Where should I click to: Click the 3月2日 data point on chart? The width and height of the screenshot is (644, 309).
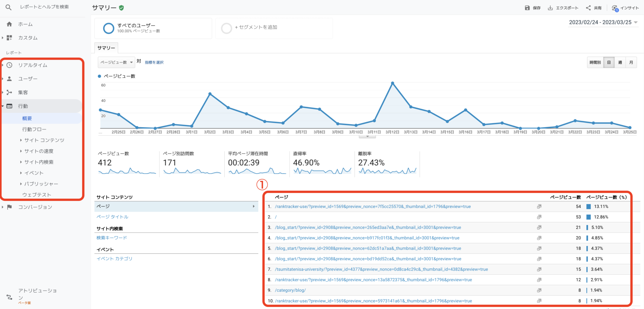pyautogui.click(x=210, y=94)
